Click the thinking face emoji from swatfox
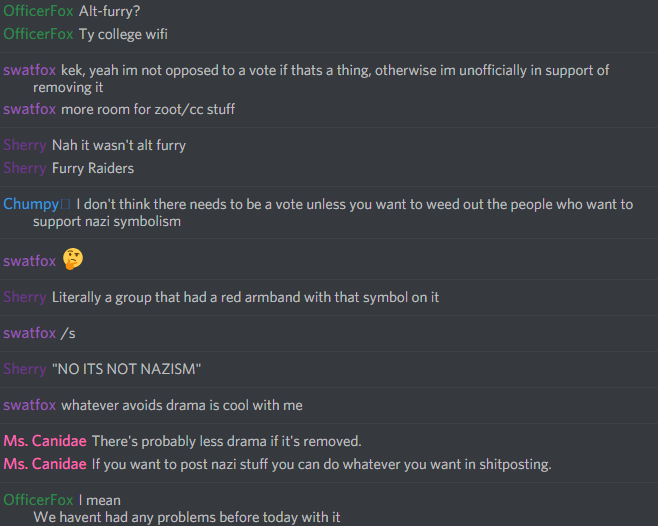The height and width of the screenshot is (526, 658). (x=73, y=259)
